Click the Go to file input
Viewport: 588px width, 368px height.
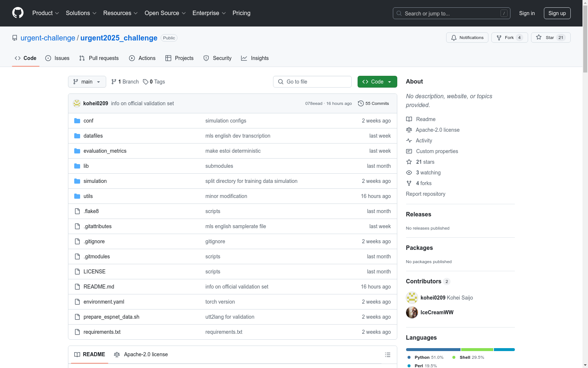coord(312,82)
